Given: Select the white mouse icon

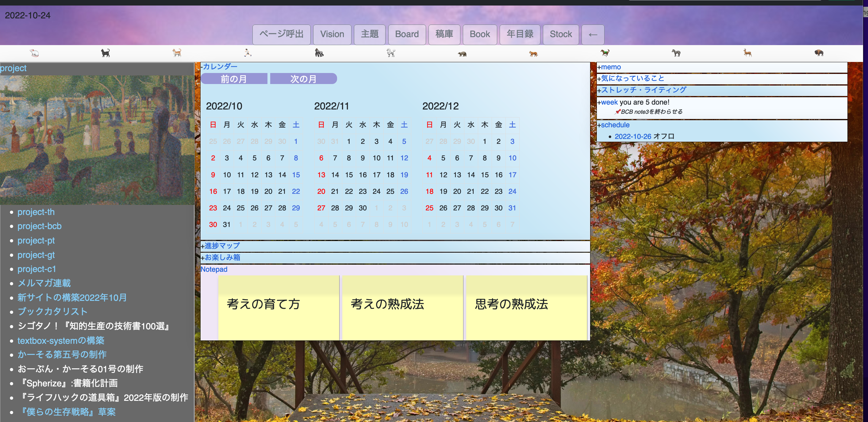Looking at the screenshot, I should 35,53.
